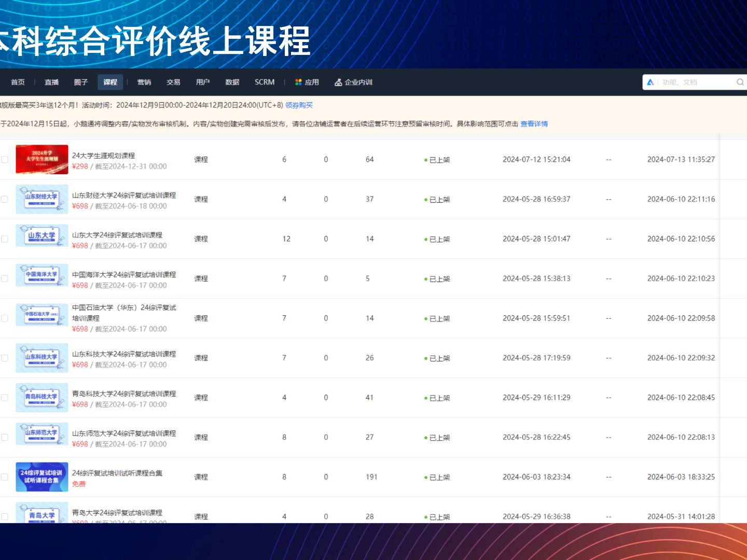The image size is (747, 560).
Task: Check the box for 山东科技大学 course row
Action: [x=5, y=358]
